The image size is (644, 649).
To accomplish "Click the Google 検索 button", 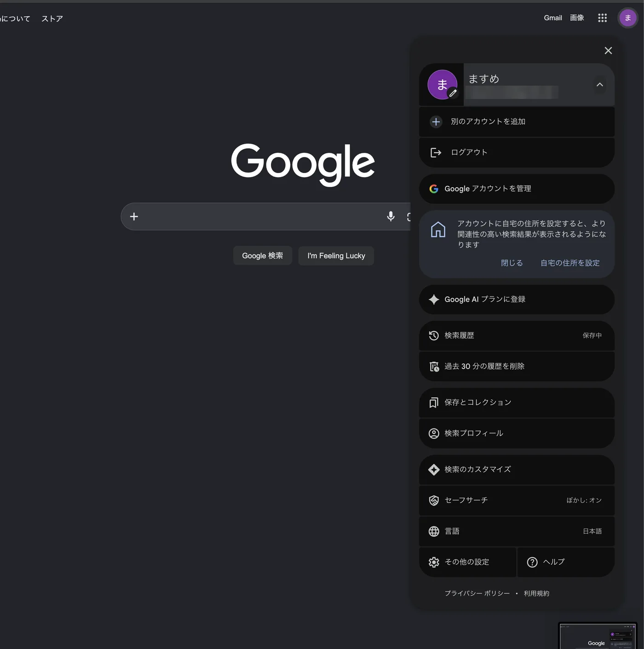I will [263, 256].
